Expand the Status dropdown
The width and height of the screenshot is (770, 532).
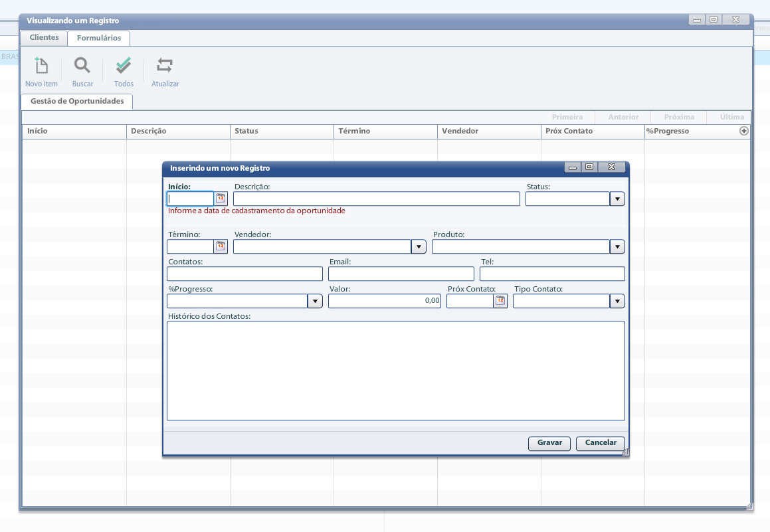click(617, 199)
